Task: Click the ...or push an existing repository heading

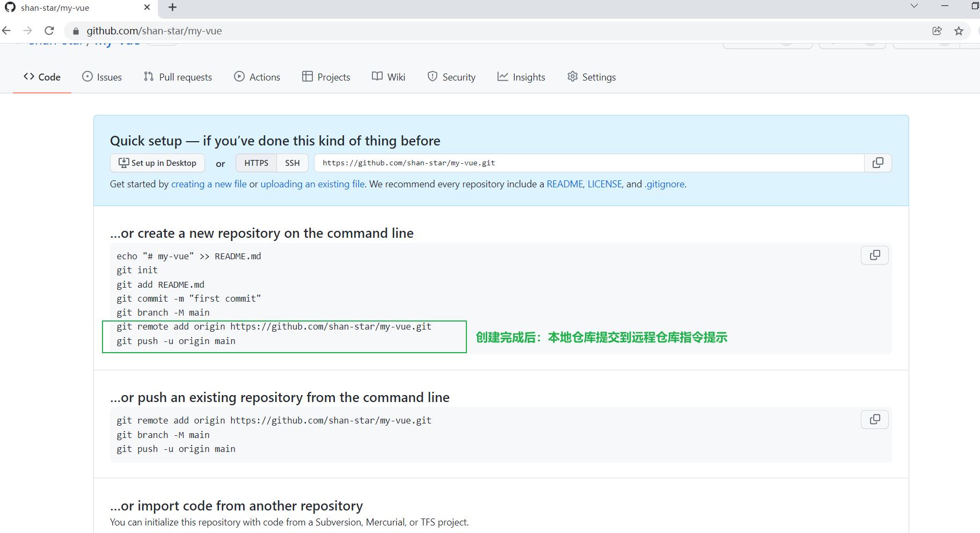Action: point(280,397)
